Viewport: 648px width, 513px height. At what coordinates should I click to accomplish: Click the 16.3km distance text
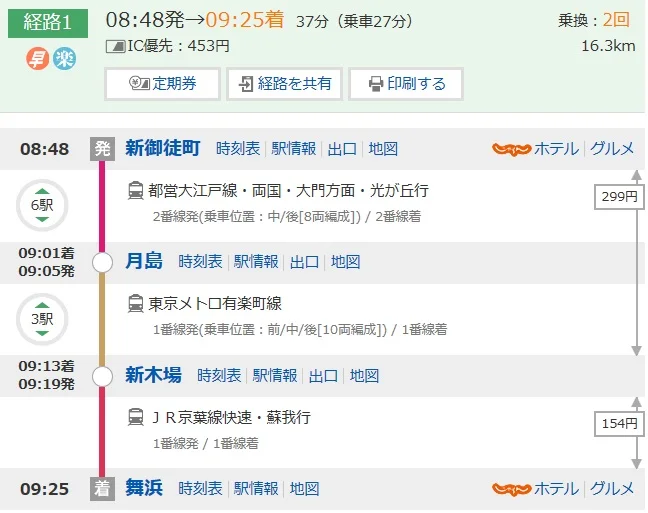pyautogui.click(x=608, y=46)
